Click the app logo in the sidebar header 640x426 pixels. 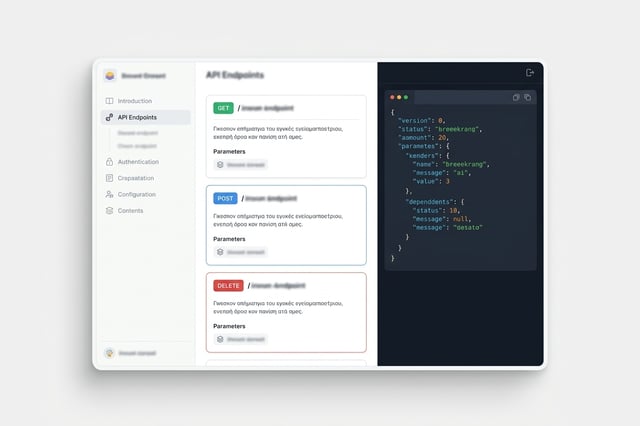[110, 75]
